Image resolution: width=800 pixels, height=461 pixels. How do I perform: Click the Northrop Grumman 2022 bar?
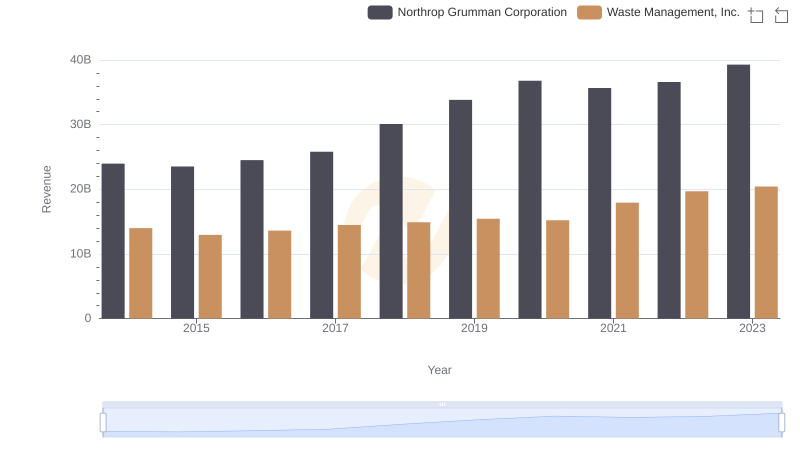[x=669, y=200]
